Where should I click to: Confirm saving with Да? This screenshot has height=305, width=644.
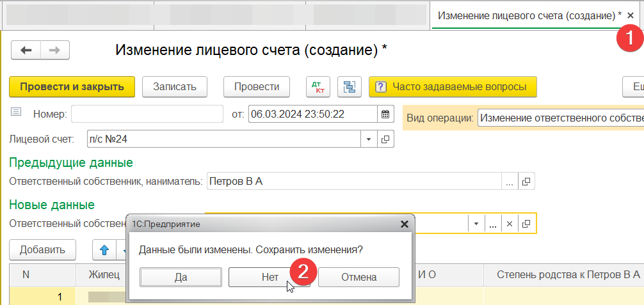181,277
